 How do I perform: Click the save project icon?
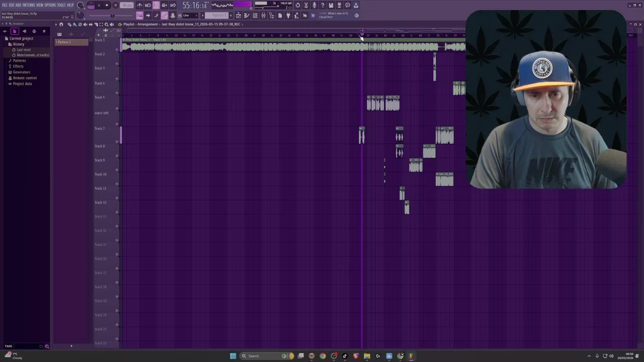[x=331, y=5]
